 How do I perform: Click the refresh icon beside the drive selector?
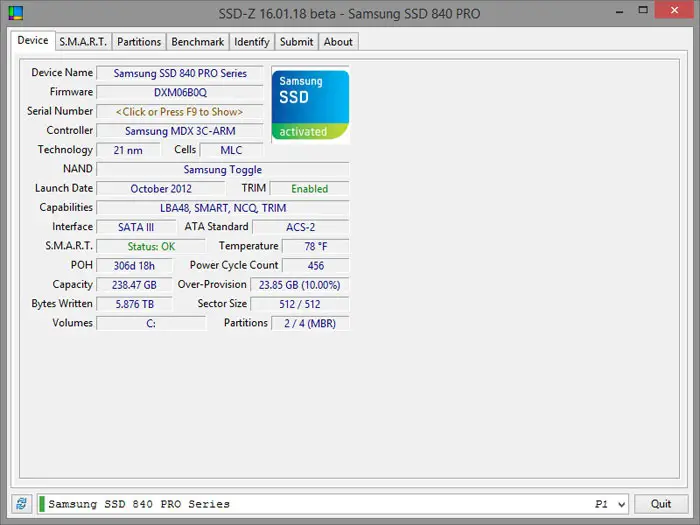pos(21,504)
